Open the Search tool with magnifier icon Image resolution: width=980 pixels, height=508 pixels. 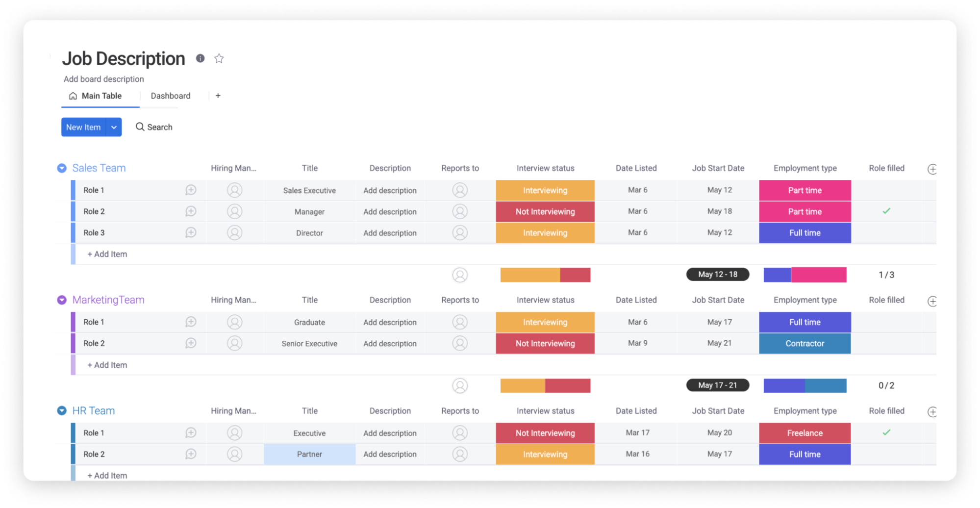pyautogui.click(x=154, y=127)
